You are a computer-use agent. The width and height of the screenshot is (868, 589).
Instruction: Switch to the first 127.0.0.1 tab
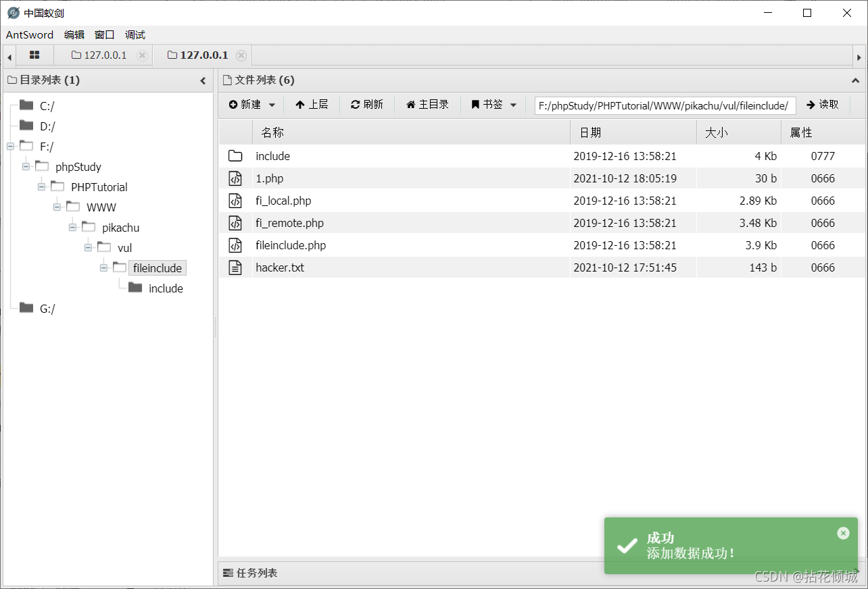pos(103,55)
